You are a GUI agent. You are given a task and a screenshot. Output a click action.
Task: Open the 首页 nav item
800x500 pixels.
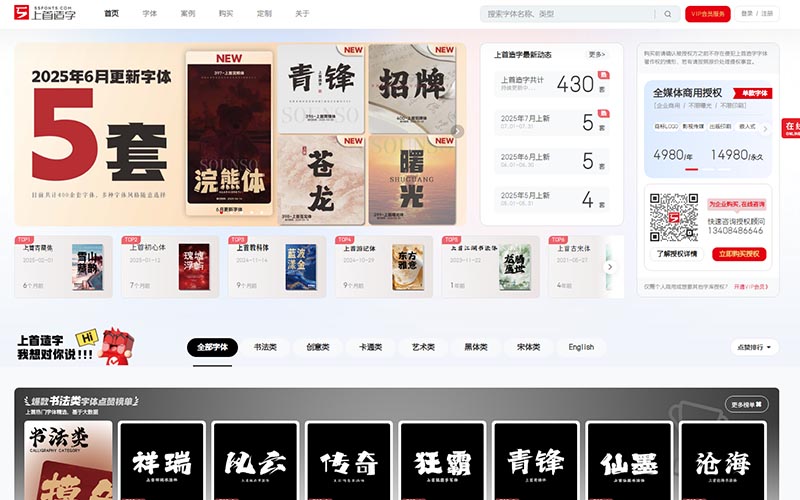click(112, 14)
